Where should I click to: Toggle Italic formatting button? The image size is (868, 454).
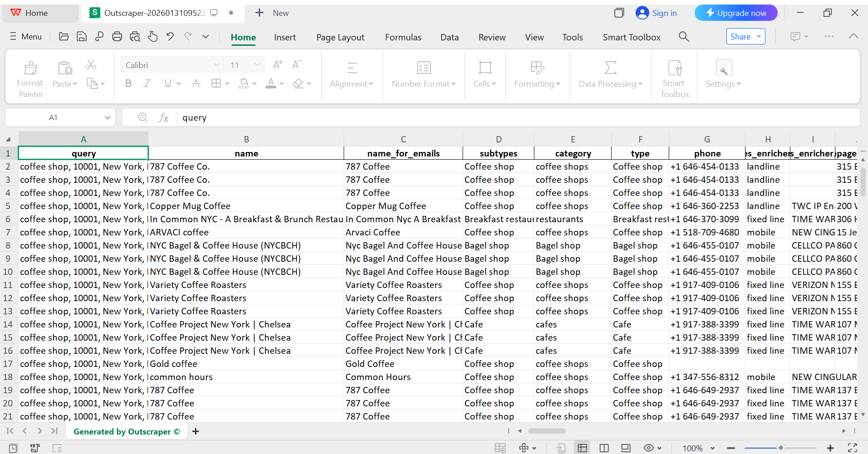click(147, 83)
